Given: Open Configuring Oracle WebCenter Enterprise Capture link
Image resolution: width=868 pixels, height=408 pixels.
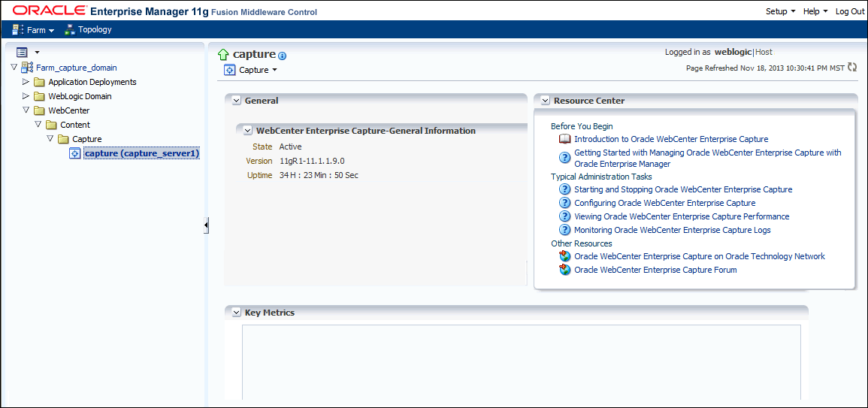Looking at the screenshot, I should pos(665,203).
